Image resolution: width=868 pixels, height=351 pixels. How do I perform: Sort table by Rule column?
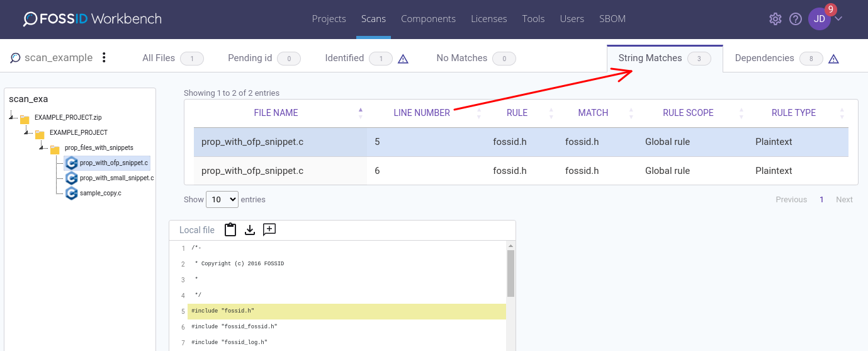tap(517, 113)
